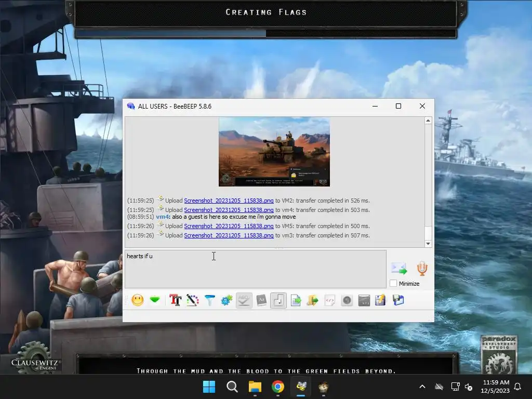The width and height of the screenshot is (532, 399).
Task: Click send file document icon
Action: point(296,300)
